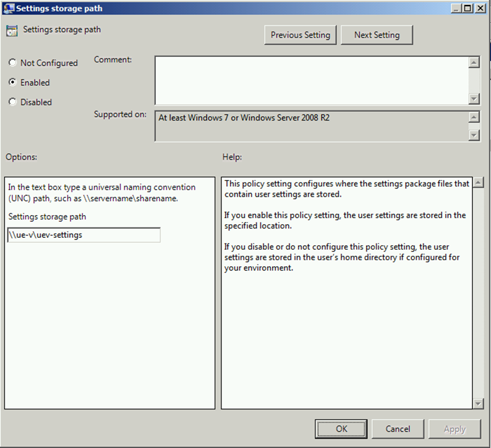Minimize the Settings storage path window
The height and width of the screenshot is (448, 491).
[456, 8]
